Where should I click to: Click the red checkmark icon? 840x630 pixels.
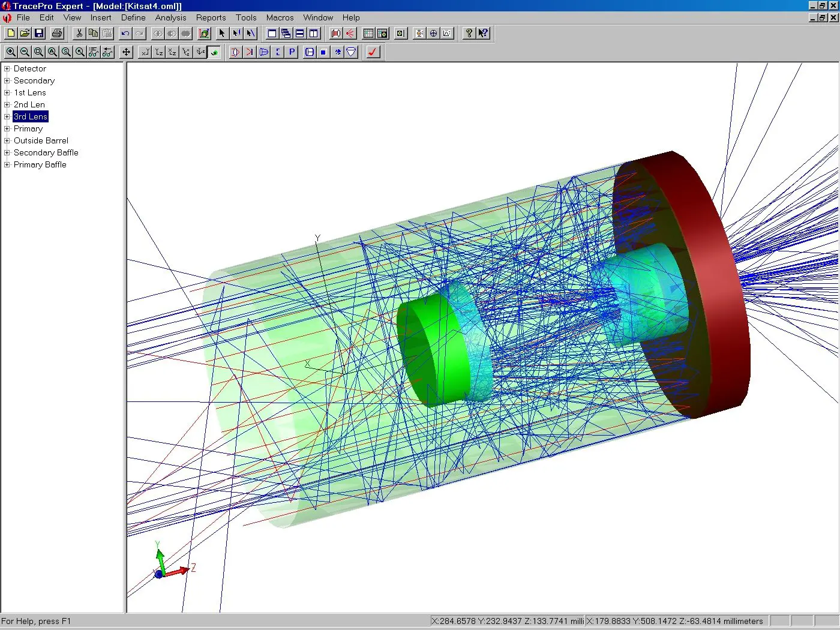(x=373, y=52)
